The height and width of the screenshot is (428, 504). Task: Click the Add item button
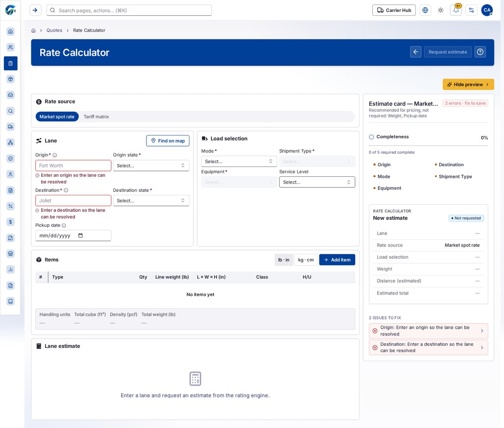point(337,260)
